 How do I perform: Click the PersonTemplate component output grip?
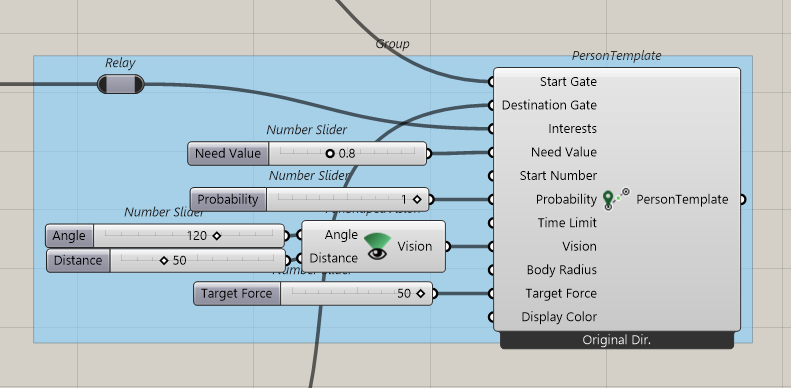tap(743, 199)
